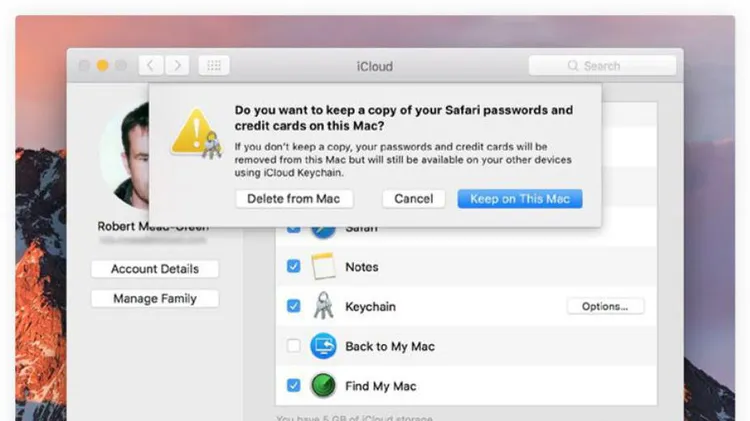The image size is (750, 421).
Task: Show all preferences grid icon
Action: pos(214,65)
